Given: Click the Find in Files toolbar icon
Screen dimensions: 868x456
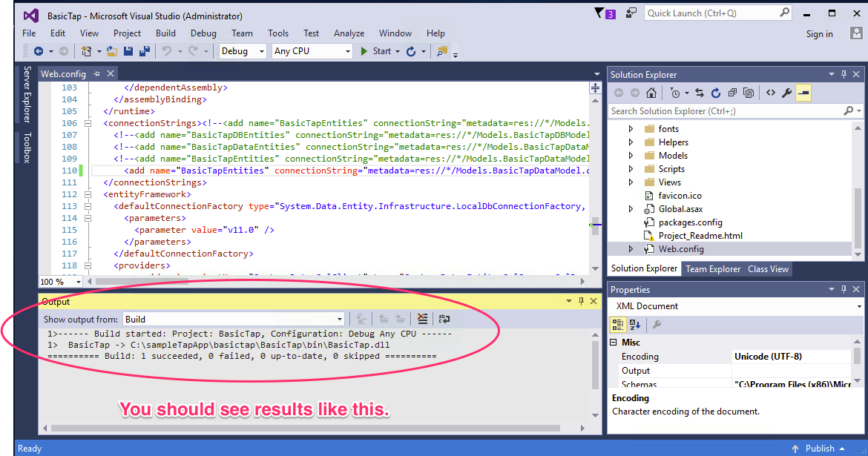Looking at the screenshot, I should click(441, 51).
